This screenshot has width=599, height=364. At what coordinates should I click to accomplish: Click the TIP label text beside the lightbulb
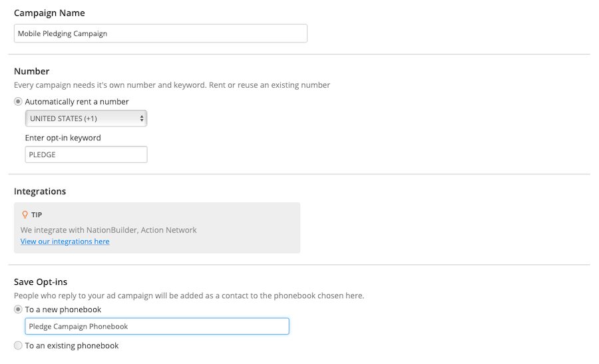click(x=37, y=215)
